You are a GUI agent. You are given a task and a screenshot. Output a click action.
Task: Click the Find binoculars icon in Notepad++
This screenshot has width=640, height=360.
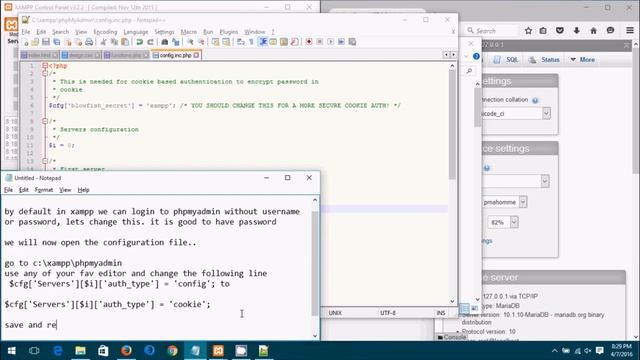coord(164,42)
